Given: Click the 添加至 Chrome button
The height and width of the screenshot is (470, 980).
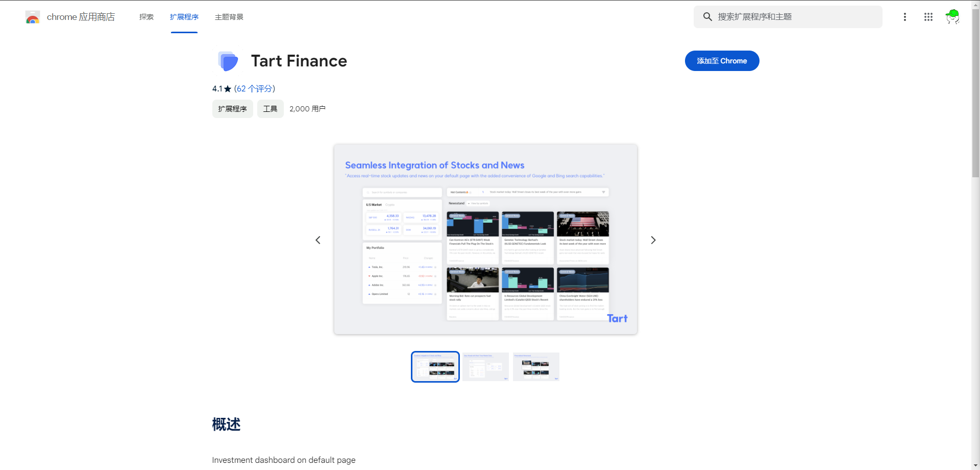Looking at the screenshot, I should pos(722,61).
